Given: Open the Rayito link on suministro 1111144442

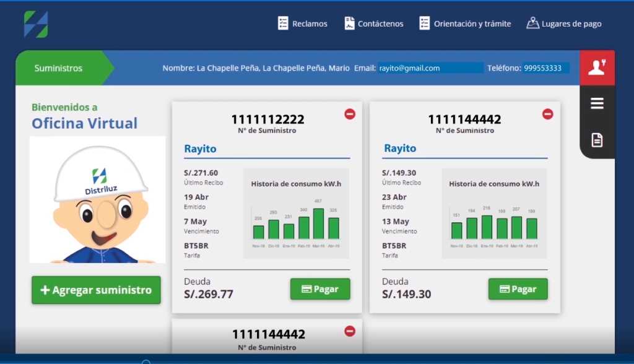Looking at the screenshot, I should tap(399, 149).
